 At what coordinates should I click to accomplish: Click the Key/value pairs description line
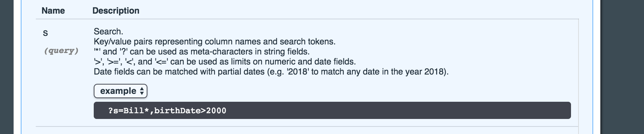point(214,42)
